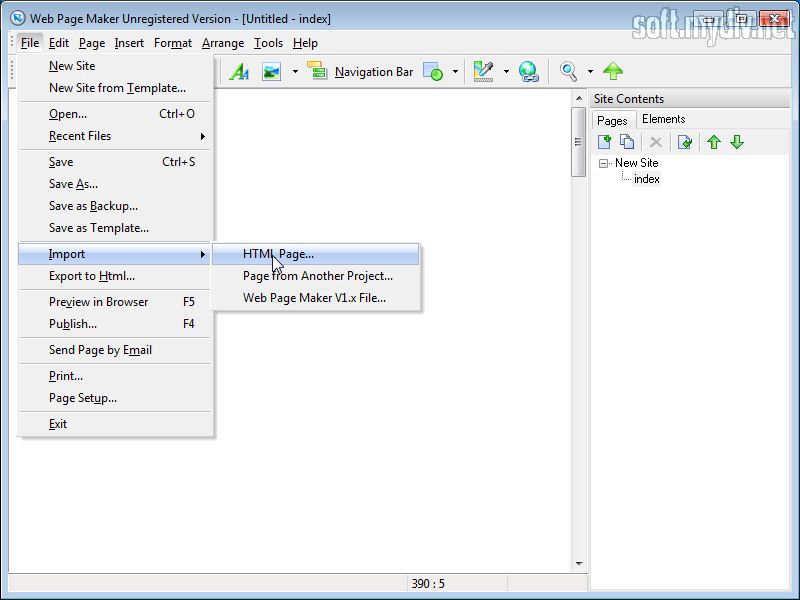Select the index page in the tree
The width and height of the screenshot is (800, 600).
(x=646, y=179)
